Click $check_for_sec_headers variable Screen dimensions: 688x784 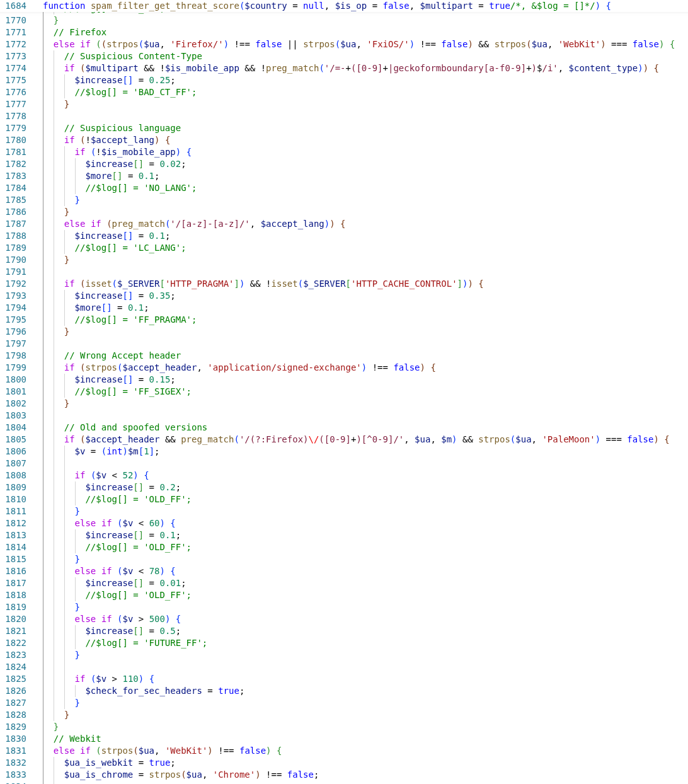pos(144,691)
